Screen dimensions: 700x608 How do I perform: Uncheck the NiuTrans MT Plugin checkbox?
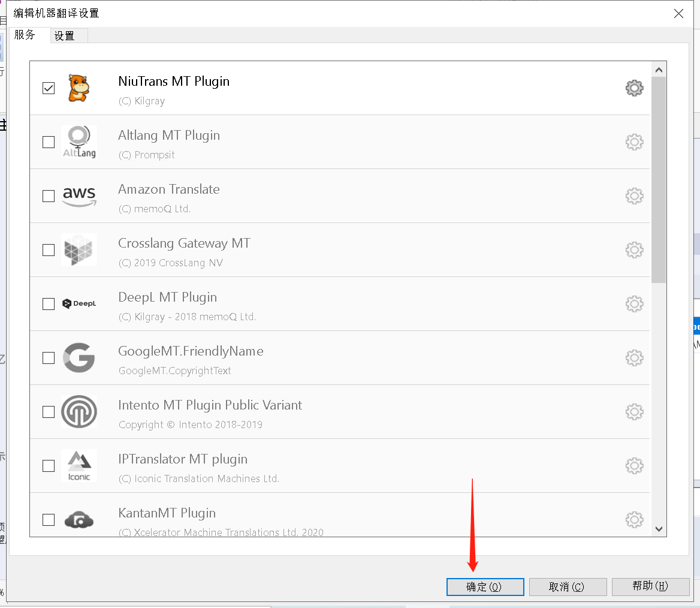[x=48, y=88]
